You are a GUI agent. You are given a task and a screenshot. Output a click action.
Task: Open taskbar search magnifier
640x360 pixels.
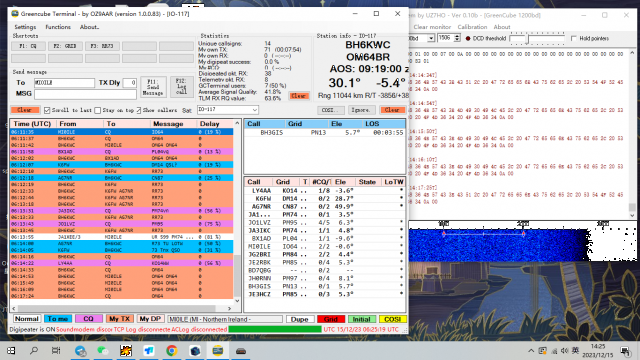(x=34, y=351)
